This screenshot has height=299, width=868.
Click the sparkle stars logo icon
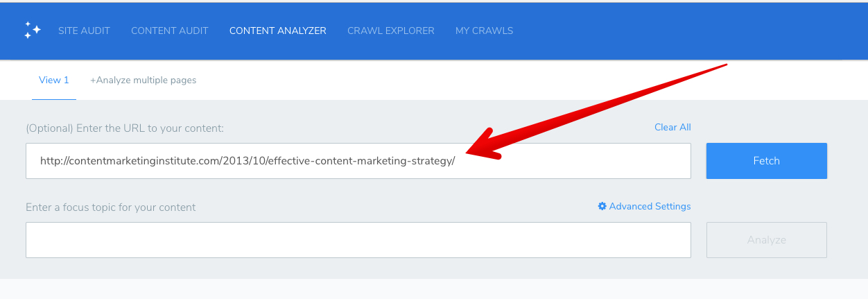[x=33, y=31]
